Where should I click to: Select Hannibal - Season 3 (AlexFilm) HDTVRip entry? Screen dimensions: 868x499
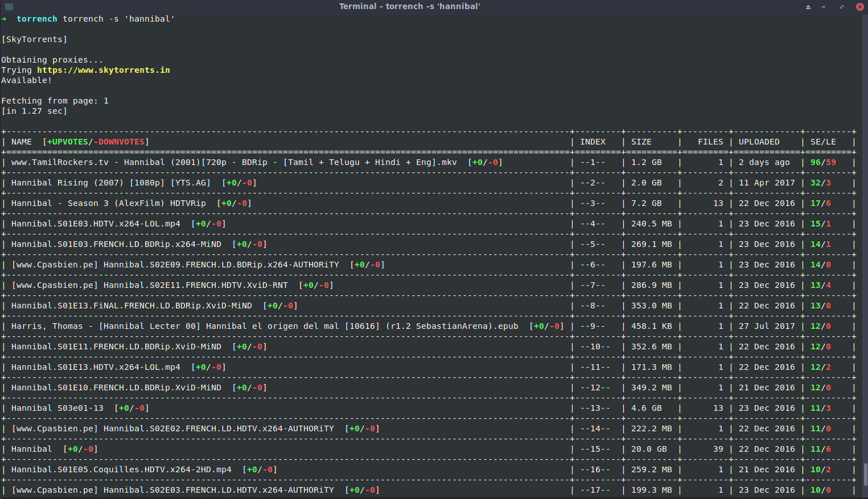109,203
